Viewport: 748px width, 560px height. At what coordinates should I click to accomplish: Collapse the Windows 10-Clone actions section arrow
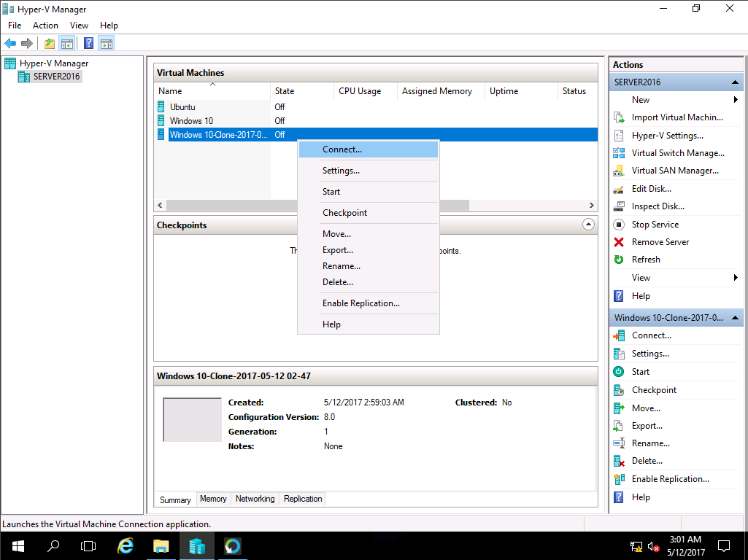tap(735, 317)
